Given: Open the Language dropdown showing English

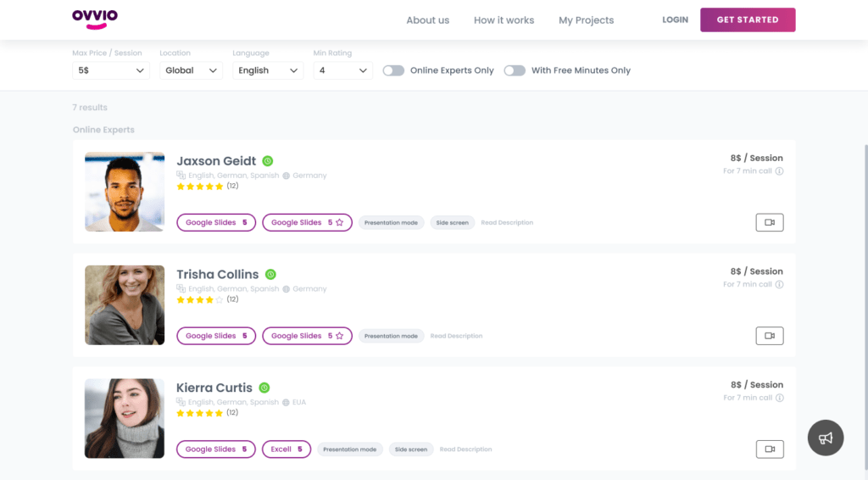Looking at the screenshot, I should pos(268,70).
